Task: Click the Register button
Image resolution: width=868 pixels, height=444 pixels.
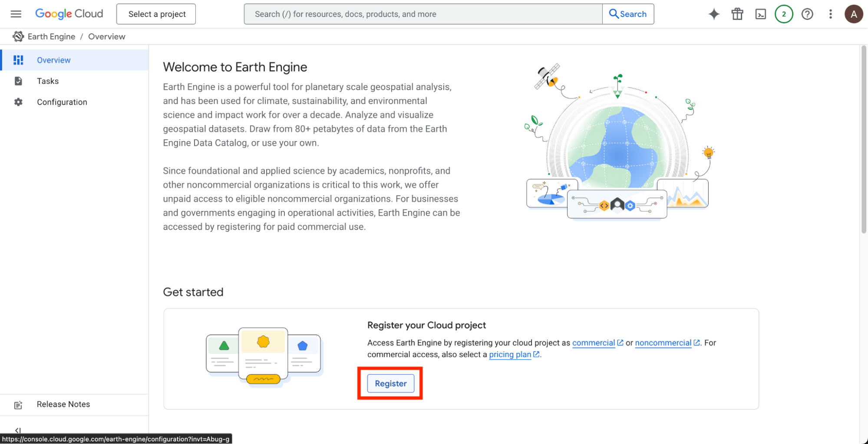Action: coord(391,384)
